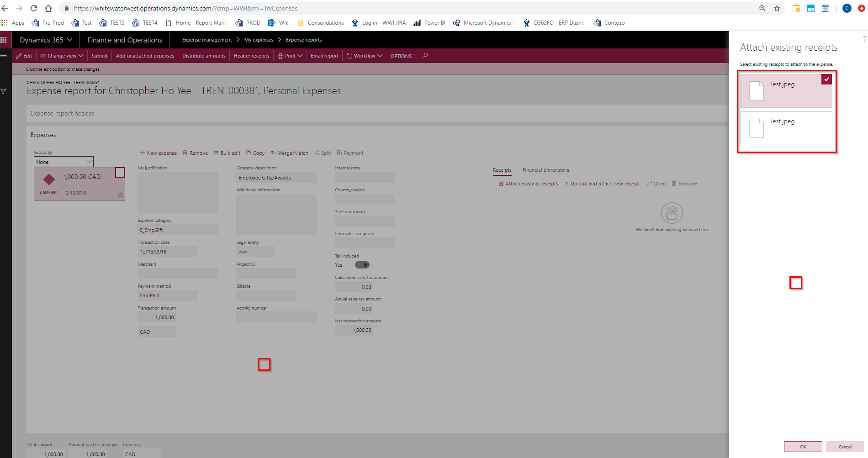Click OK in the receipts pane
Image resolution: width=868 pixels, height=458 pixels.
point(803,447)
